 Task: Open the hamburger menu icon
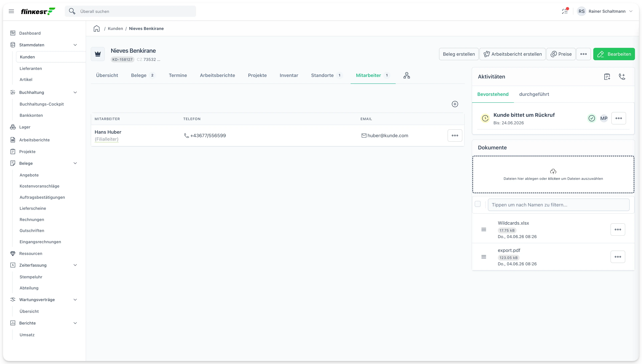[x=11, y=11]
